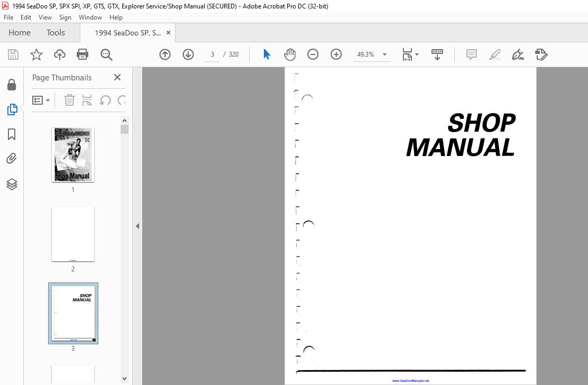Add a comment with sticky note icon

coord(471,54)
